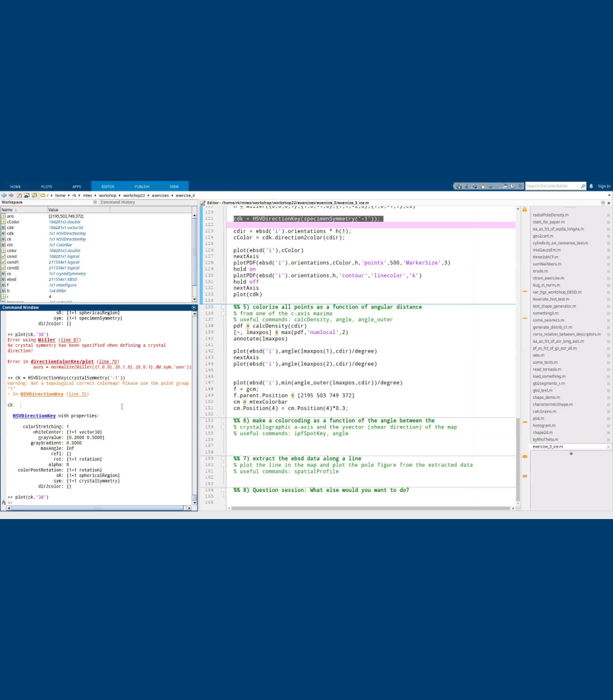Click the print icon in quick access toolbar
This screenshot has height=700, width=613.
pyautogui.click(x=505, y=186)
